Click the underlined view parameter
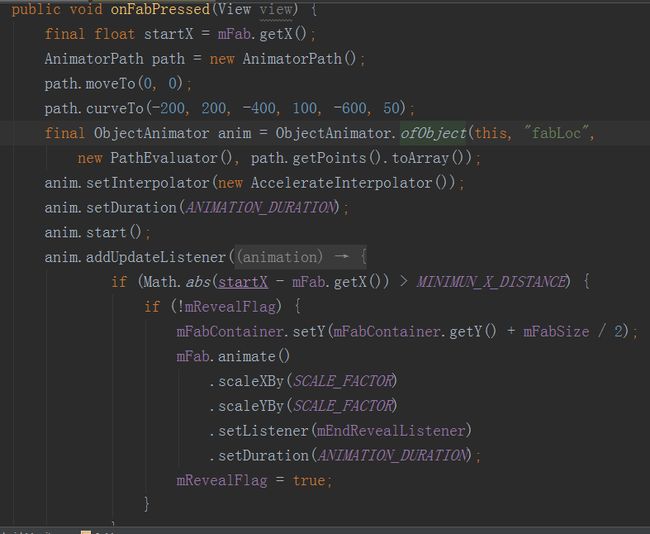The height and width of the screenshot is (534, 650). (x=276, y=9)
